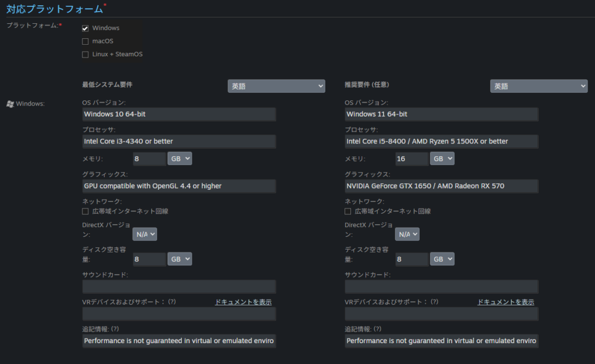Click the empty minimum サウンドカード field
Screen dimensions: 595x364
point(179,287)
